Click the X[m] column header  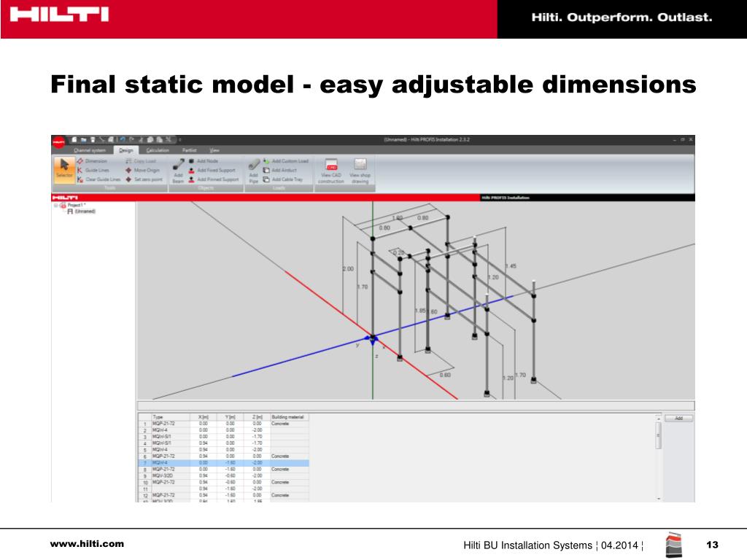pos(204,416)
